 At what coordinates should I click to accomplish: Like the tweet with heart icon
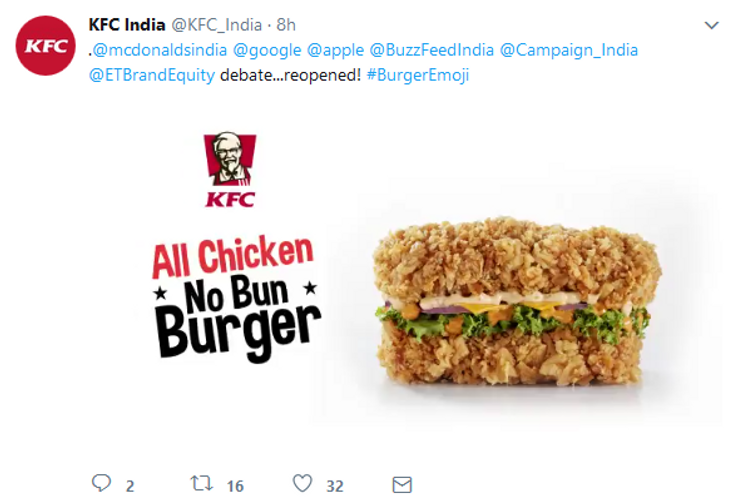[303, 484]
